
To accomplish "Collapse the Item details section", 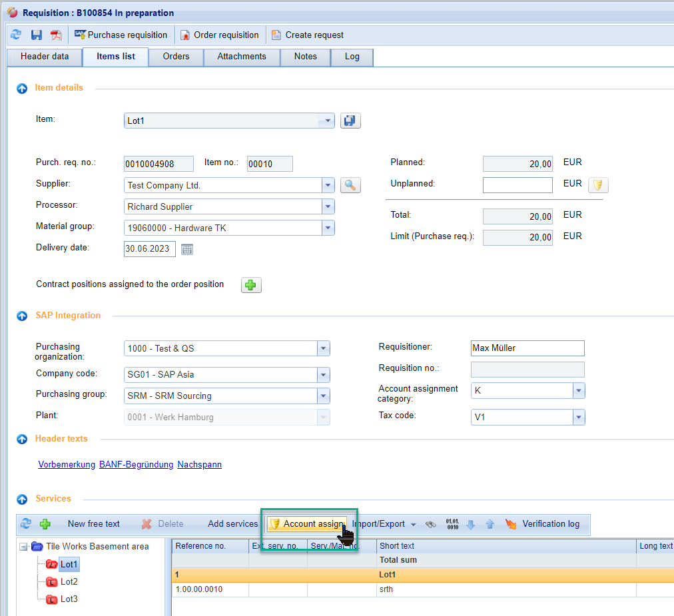I will (x=22, y=88).
